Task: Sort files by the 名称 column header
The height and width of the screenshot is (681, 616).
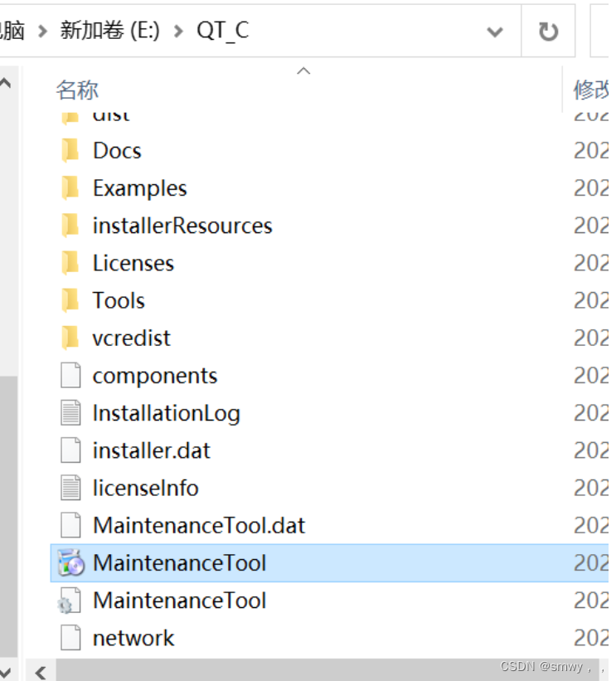Action: point(76,90)
